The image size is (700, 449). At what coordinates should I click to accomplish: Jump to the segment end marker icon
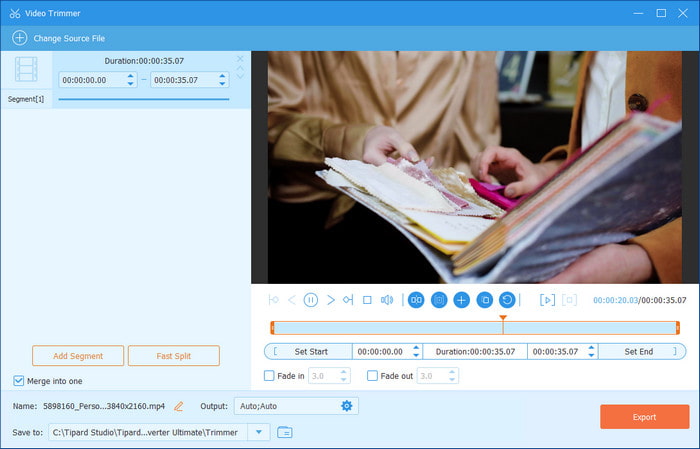348,300
